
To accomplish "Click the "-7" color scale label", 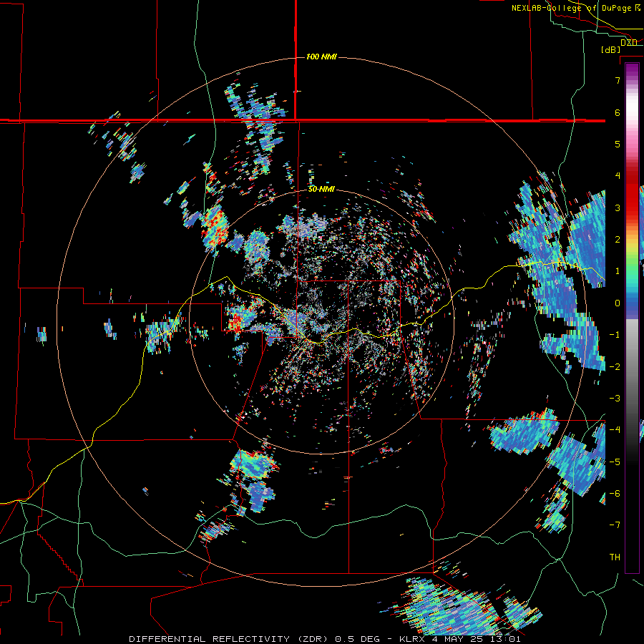I will pyautogui.click(x=615, y=525).
